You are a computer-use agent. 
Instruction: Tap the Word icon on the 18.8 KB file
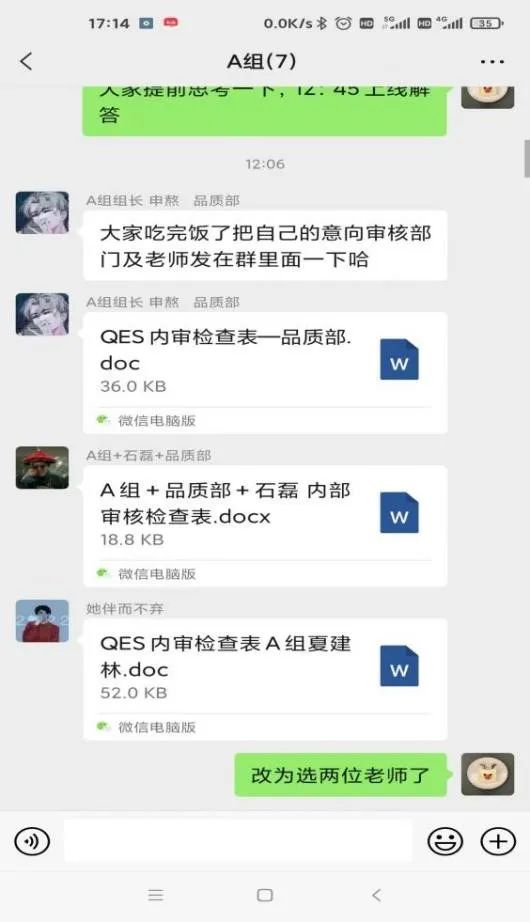point(399,513)
